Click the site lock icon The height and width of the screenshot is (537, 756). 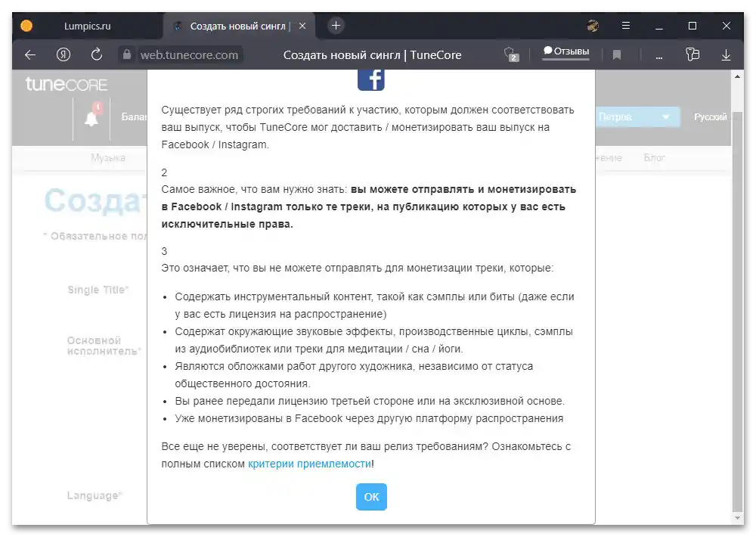(x=126, y=54)
